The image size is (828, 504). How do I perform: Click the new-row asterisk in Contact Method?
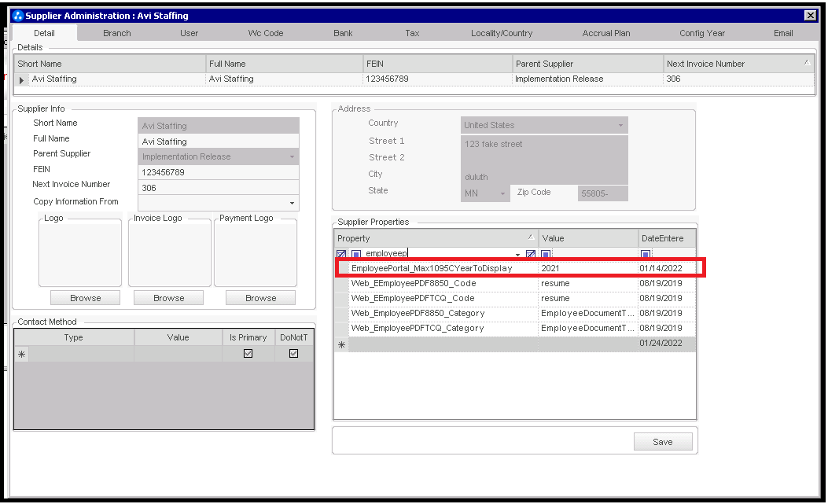point(22,354)
